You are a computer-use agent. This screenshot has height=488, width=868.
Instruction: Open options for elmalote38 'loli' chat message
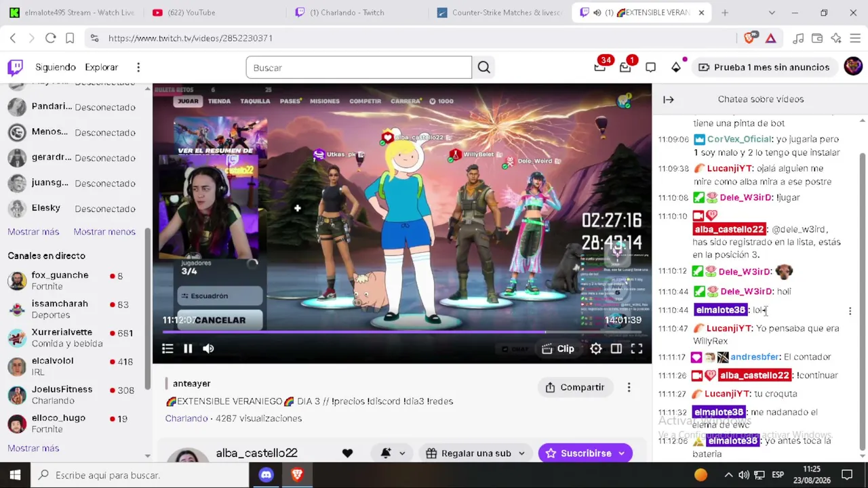click(x=850, y=311)
